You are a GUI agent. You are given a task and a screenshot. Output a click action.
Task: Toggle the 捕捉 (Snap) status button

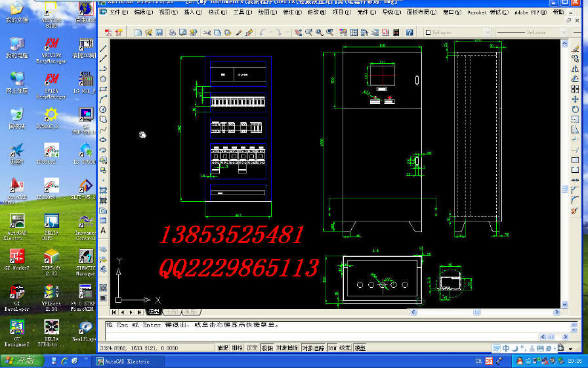224,348
